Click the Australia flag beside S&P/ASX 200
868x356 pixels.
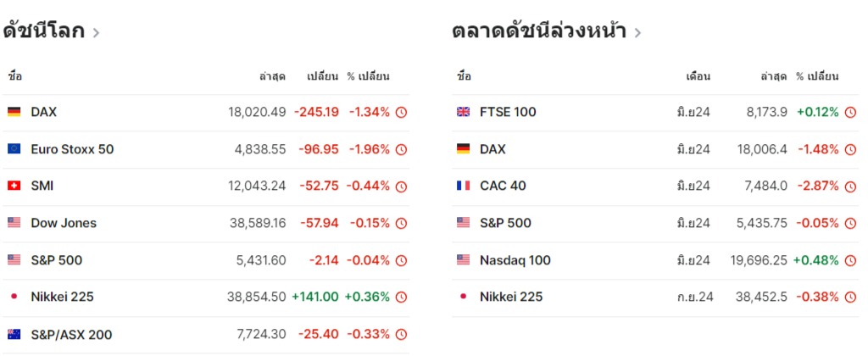[x=14, y=335]
